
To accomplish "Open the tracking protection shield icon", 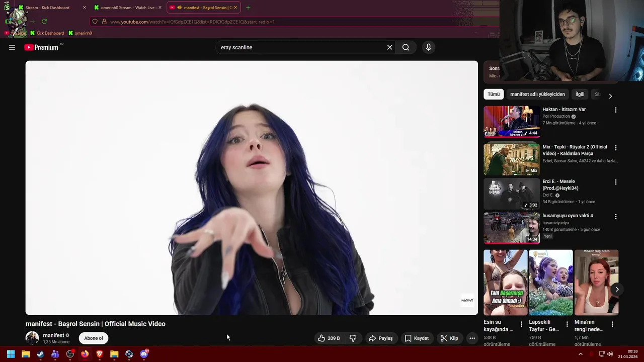I will [95, 22].
